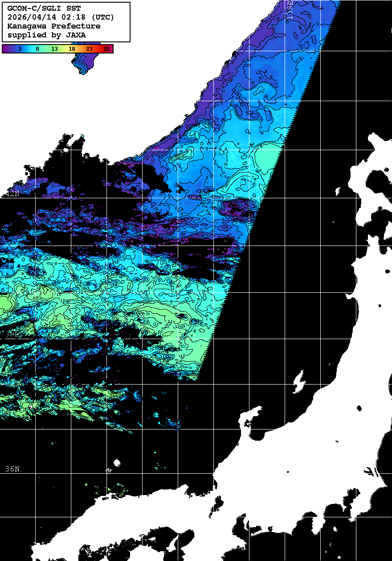Select the cyan 8 degree mark on legend
Viewport: 392px width, 561px height.
pyautogui.click(x=37, y=49)
